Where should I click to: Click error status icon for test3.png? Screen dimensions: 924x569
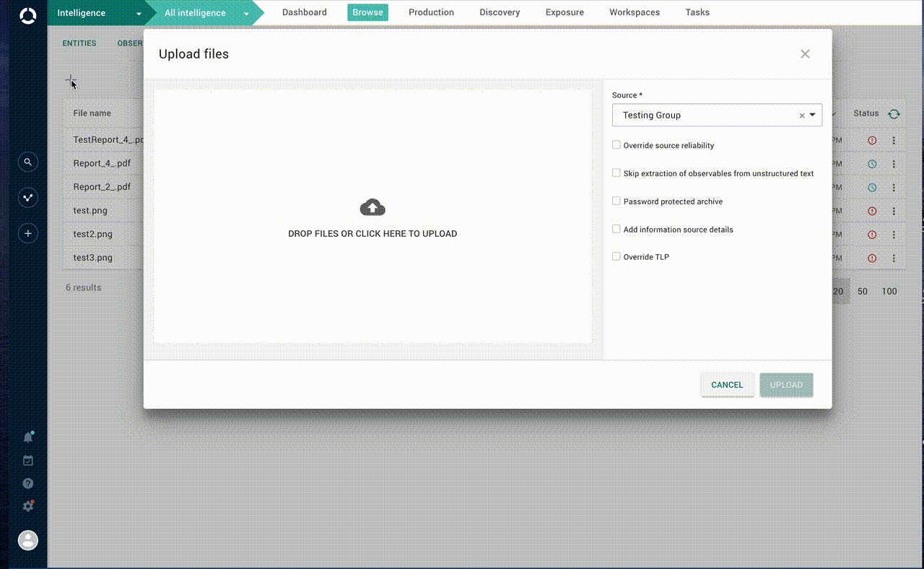(x=872, y=258)
